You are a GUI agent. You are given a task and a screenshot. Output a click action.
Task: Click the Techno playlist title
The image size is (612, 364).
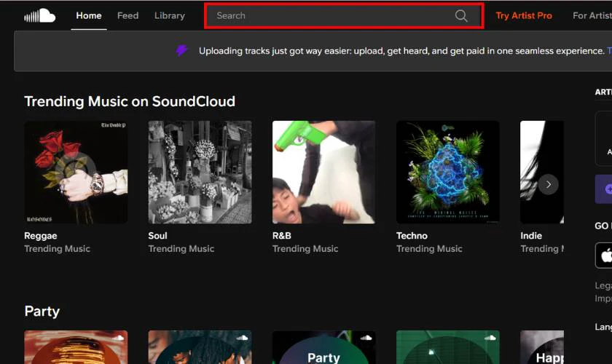tap(412, 236)
